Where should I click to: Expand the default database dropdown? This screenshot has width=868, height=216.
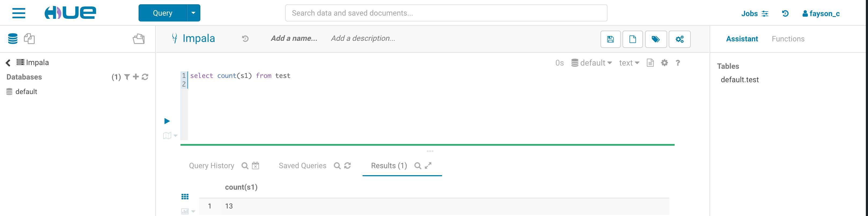(x=592, y=63)
